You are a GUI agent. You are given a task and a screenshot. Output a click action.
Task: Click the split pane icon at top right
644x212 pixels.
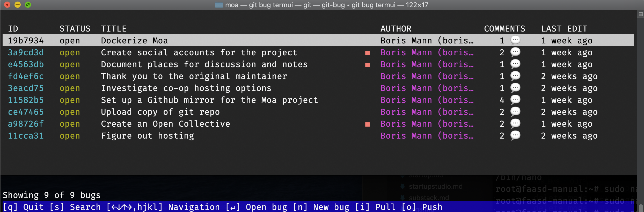click(641, 14)
